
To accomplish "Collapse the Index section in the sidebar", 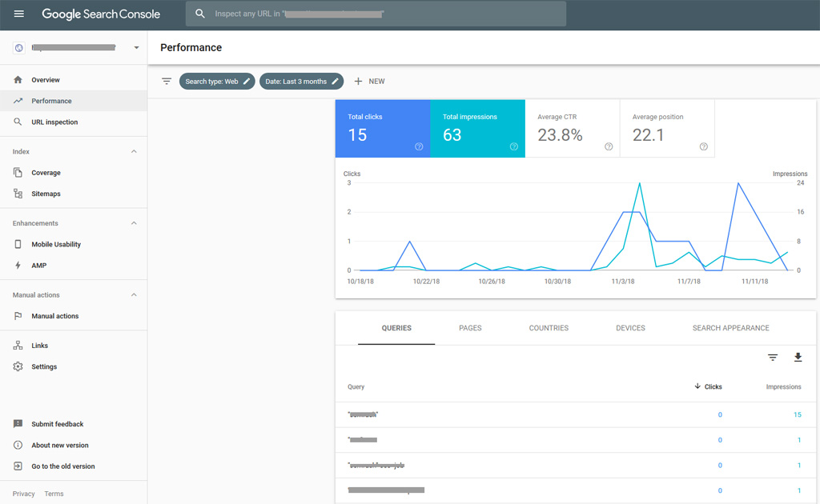I will [x=133, y=151].
